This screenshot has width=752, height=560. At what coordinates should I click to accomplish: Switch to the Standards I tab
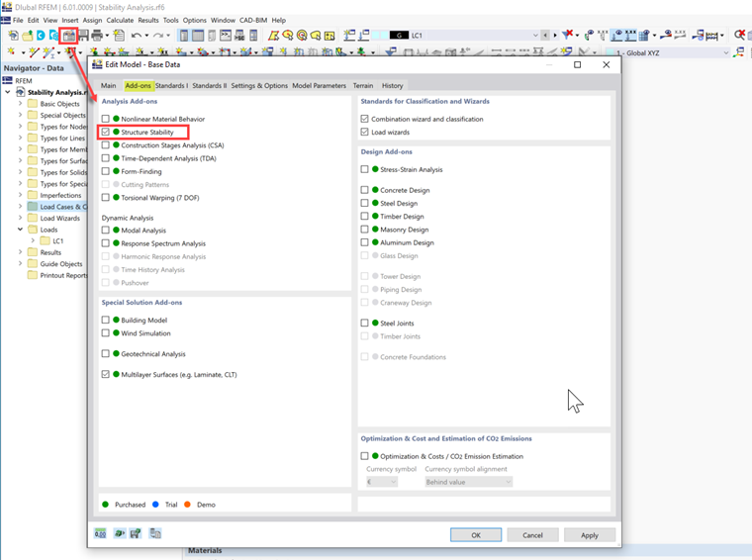point(171,85)
